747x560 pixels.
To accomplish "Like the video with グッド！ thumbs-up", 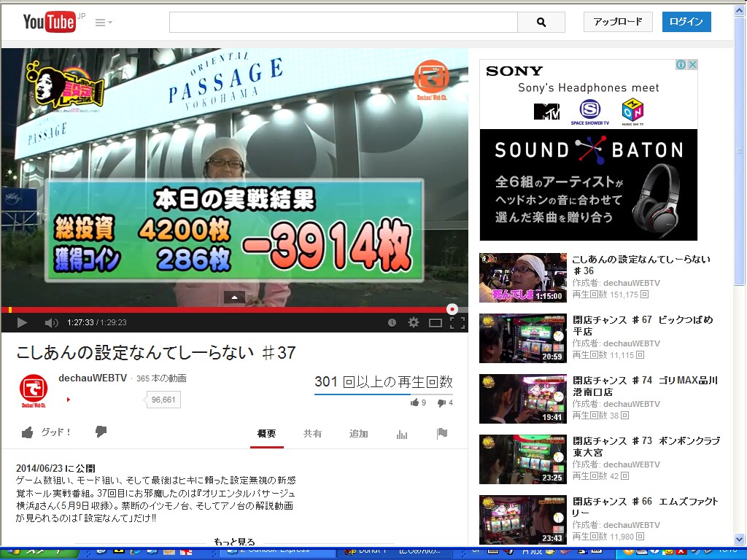I will point(47,432).
